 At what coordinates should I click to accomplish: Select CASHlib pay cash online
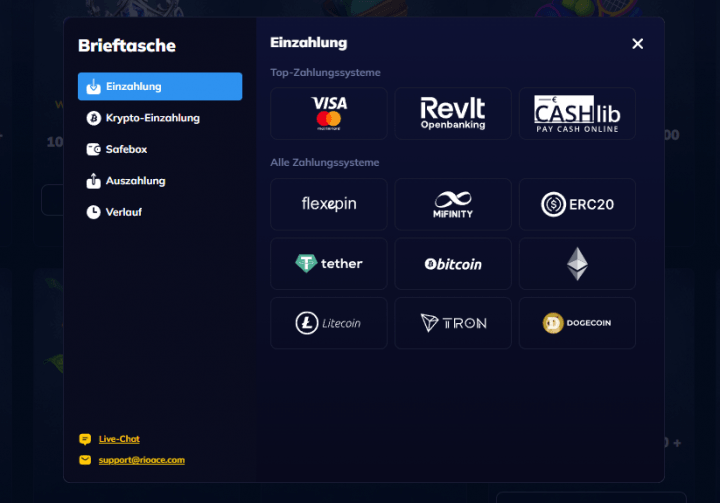coord(577,113)
